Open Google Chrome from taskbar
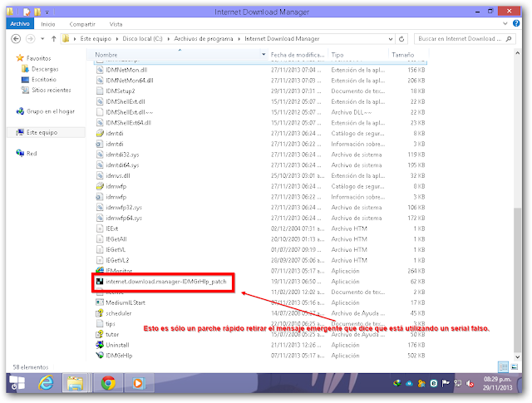 tap(108, 383)
